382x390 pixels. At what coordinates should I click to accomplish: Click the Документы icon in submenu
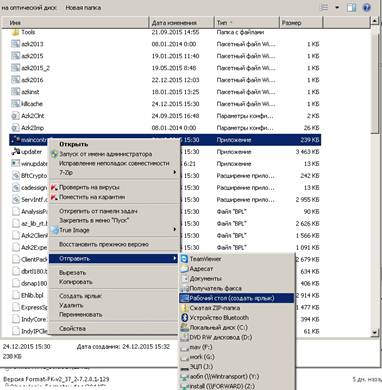point(184,278)
